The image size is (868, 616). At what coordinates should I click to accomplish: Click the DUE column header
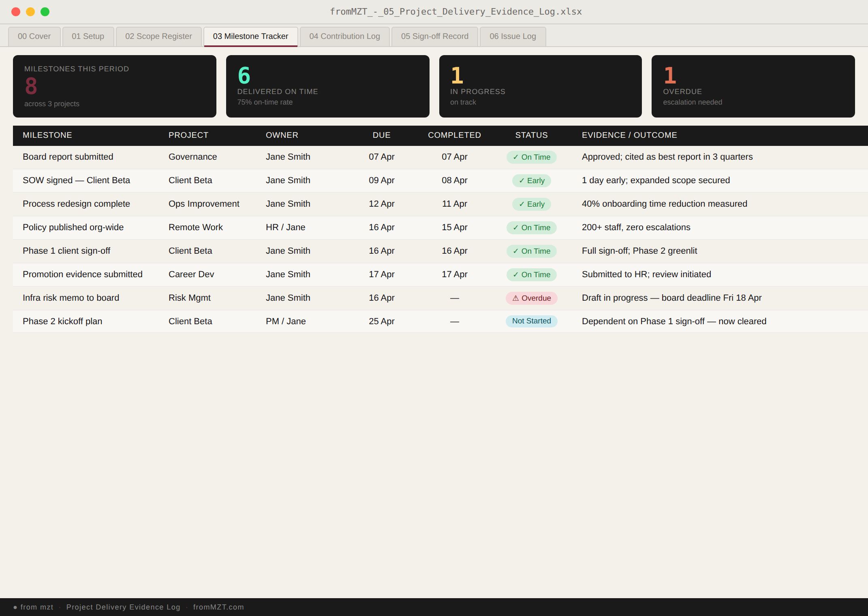382,135
